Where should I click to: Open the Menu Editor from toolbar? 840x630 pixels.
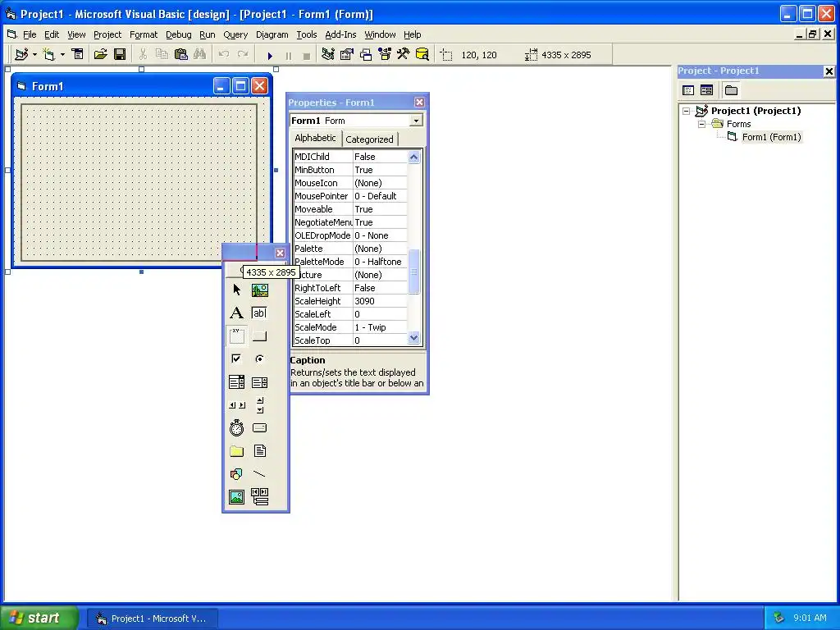tap(78, 55)
